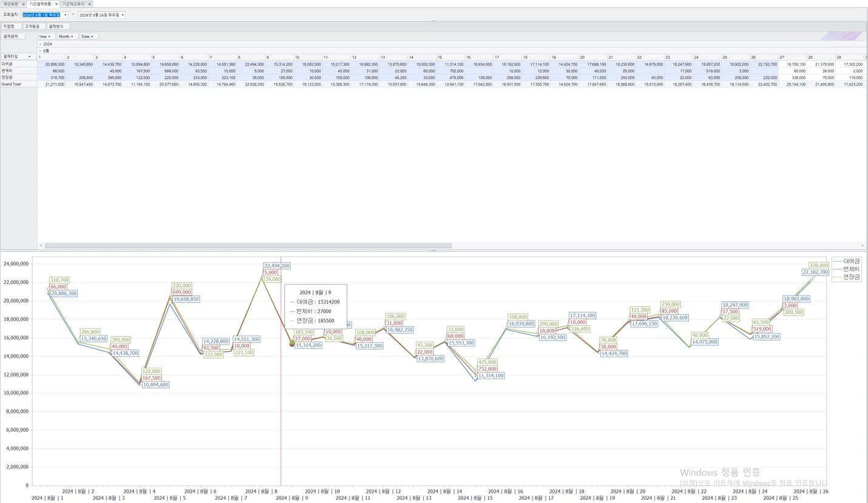Toggle 변제비 series in chart legend
This screenshot has height=503, width=868.
coord(847,269)
